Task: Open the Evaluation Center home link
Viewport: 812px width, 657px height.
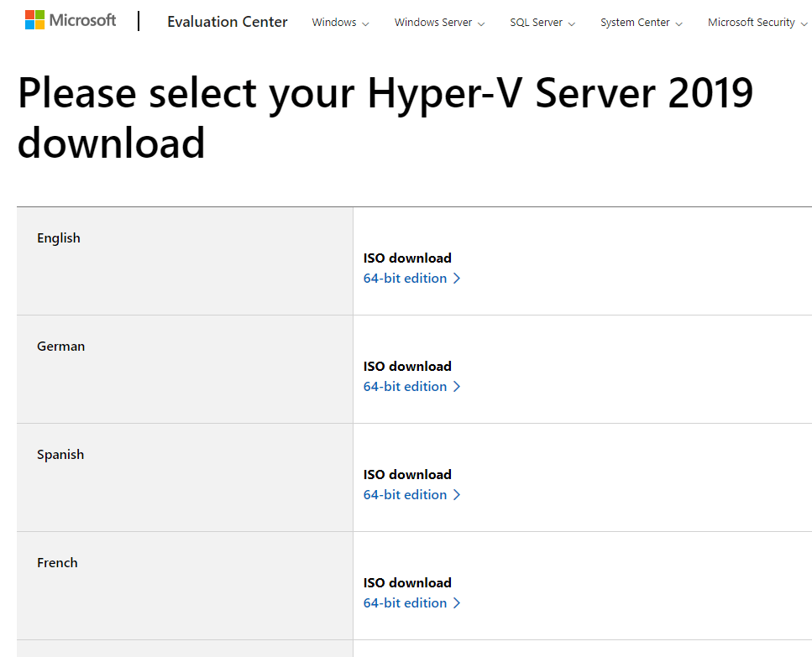Action: tap(228, 22)
